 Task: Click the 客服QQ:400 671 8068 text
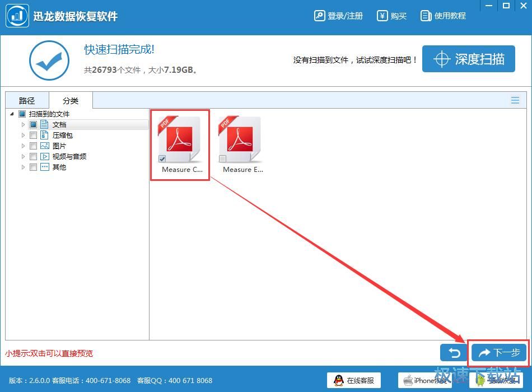(x=175, y=380)
